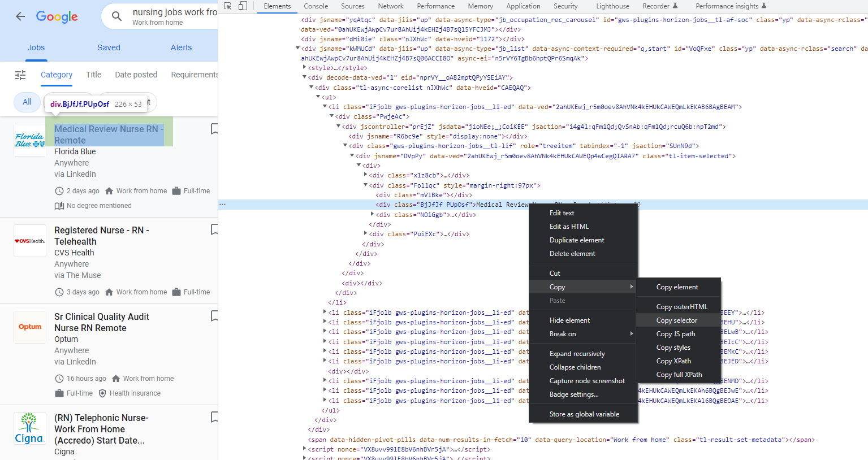The width and height of the screenshot is (868, 460).
Task: Choose Edit as HTML from context menu
Action: 583,227
